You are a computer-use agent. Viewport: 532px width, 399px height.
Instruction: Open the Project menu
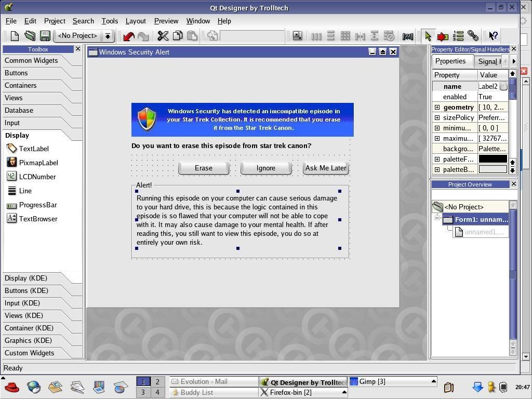tap(55, 21)
